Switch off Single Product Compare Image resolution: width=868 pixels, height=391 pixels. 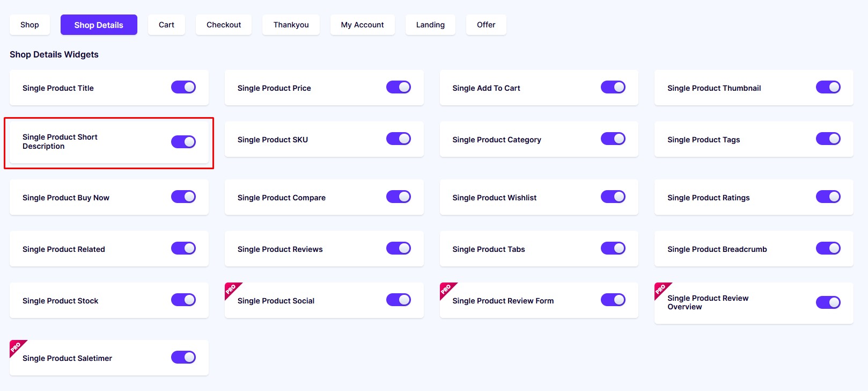click(x=399, y=197)
